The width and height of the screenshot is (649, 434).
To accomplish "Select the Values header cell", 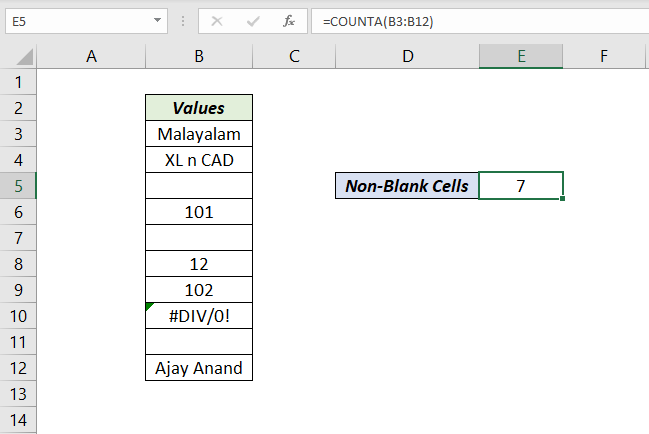I will point(199,107).
